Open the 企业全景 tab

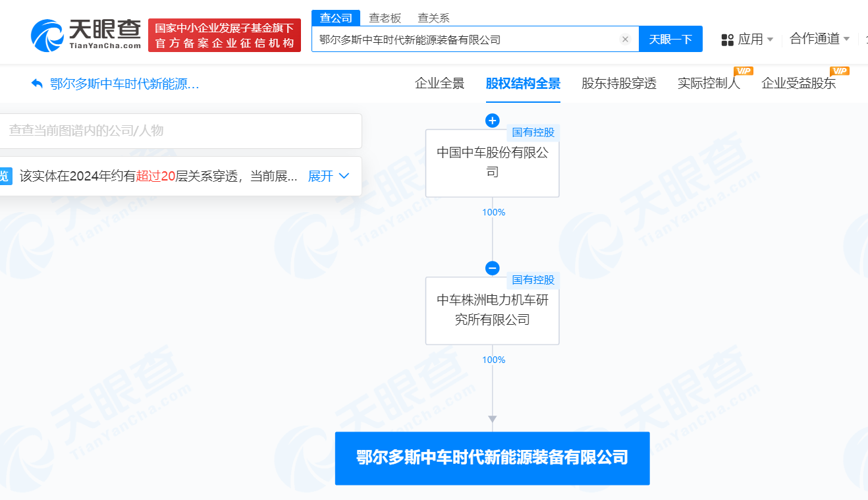coord(439,84)
